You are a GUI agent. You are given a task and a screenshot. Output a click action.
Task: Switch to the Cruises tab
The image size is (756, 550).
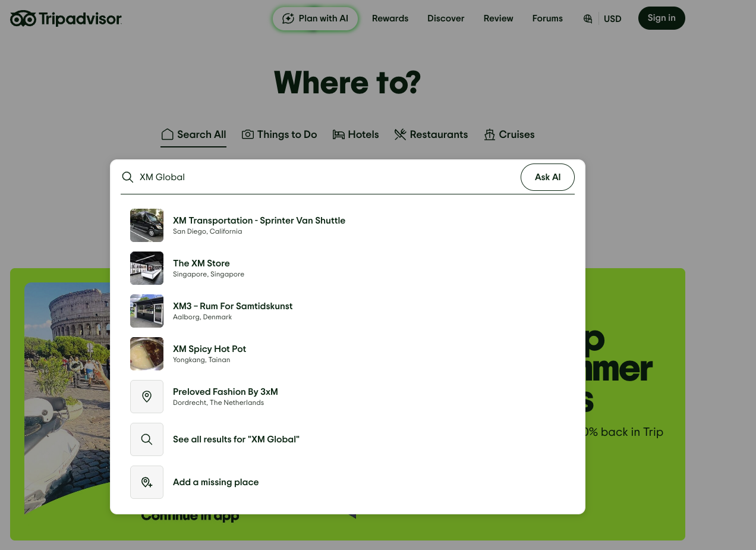click(509, 135)
